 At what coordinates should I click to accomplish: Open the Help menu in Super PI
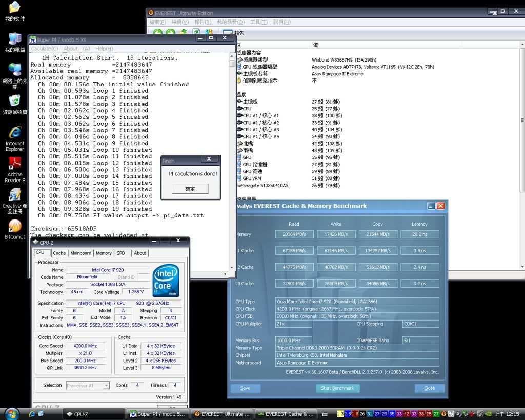click(x=104, y=49)
